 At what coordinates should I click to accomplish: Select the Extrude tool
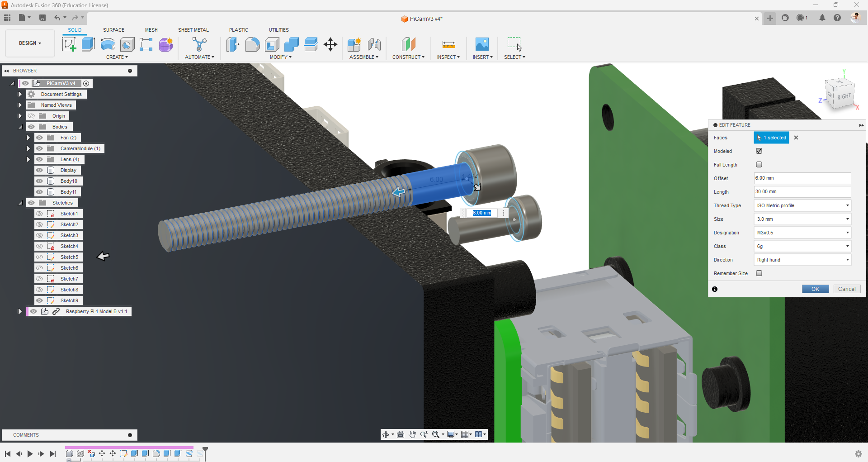point(88,44)
